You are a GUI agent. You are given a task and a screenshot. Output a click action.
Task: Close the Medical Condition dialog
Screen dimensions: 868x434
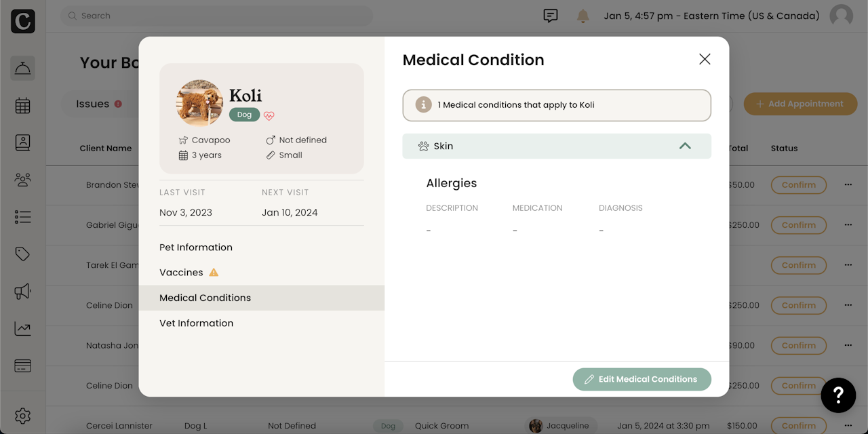click(x=705, y=60)
